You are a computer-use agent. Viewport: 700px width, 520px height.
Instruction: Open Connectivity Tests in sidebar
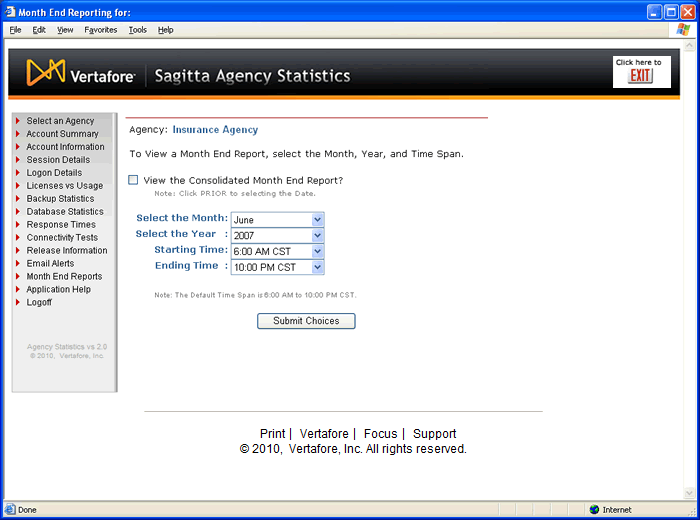(x=62, y=237)
